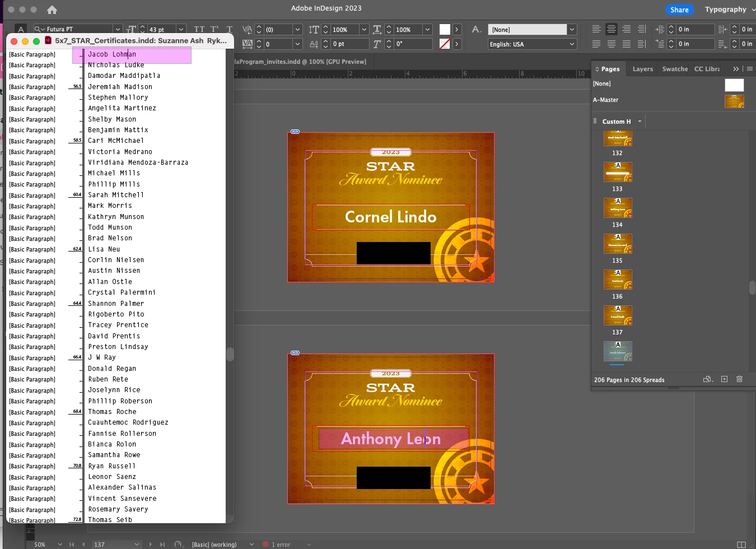Go to the next page
756x549 pixels.
pyautogui.click(x=150, y=545)
